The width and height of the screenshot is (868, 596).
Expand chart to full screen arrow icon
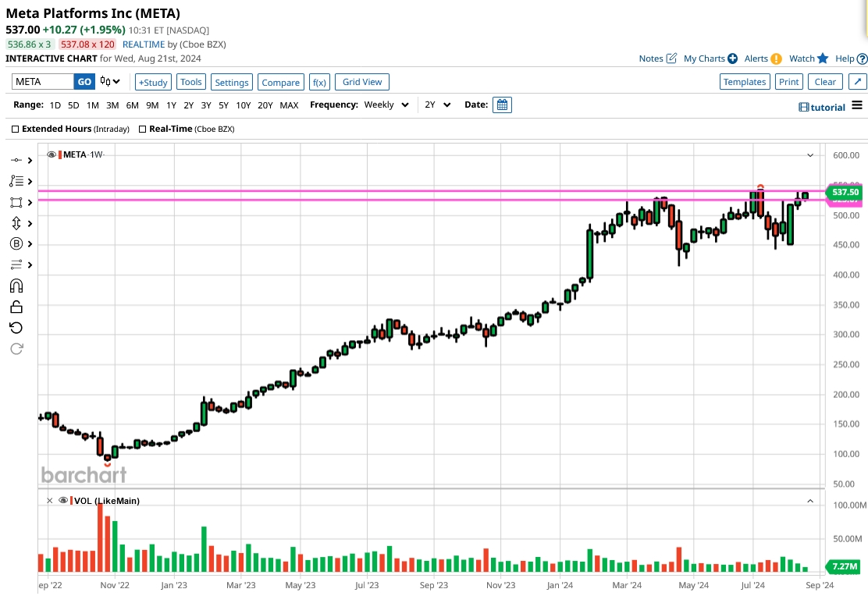coord(858,81)
